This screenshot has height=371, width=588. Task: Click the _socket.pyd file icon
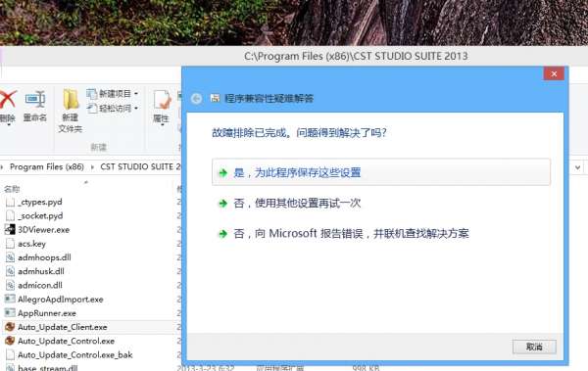coord(10,216)
